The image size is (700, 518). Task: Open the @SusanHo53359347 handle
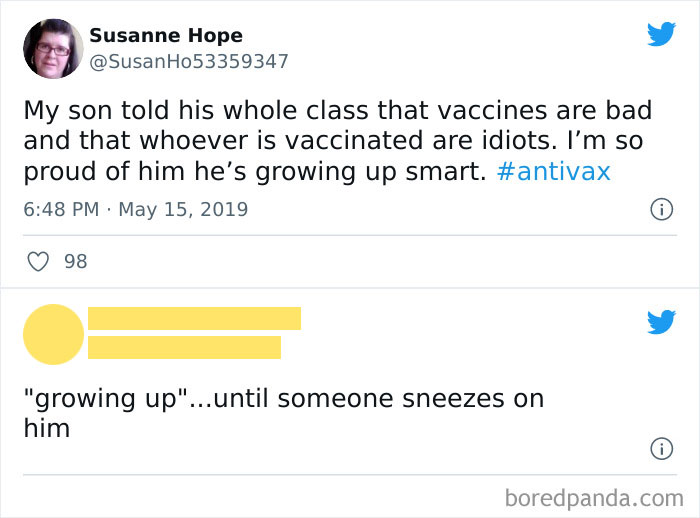click(x=189, y=61)
